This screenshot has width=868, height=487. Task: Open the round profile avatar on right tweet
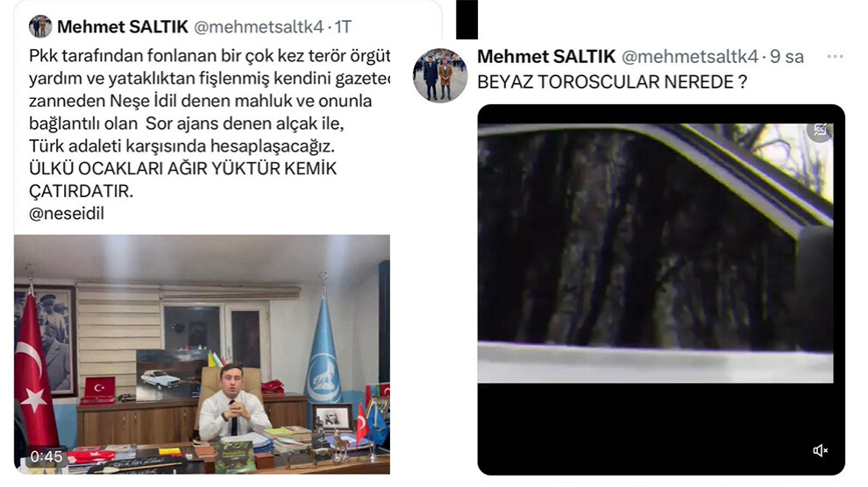point(440,75)
